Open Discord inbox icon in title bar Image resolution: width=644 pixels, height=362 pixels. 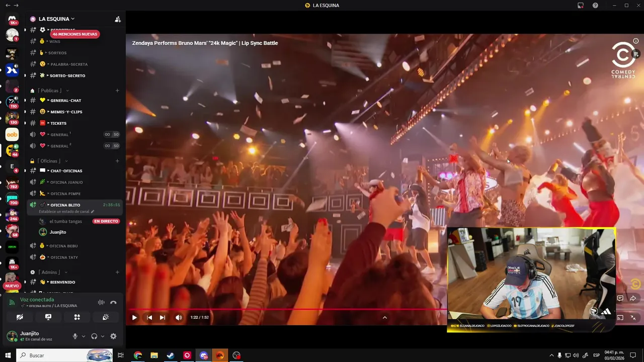pos(581,5)
